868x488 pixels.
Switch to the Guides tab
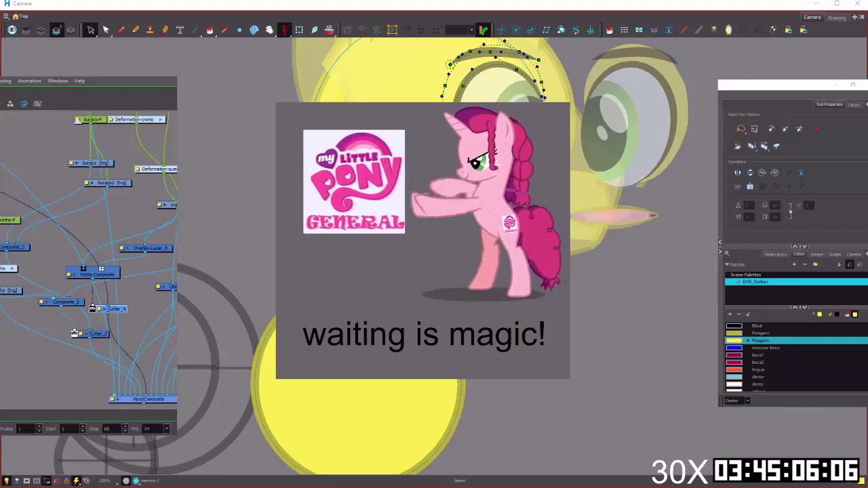[835, 254]
